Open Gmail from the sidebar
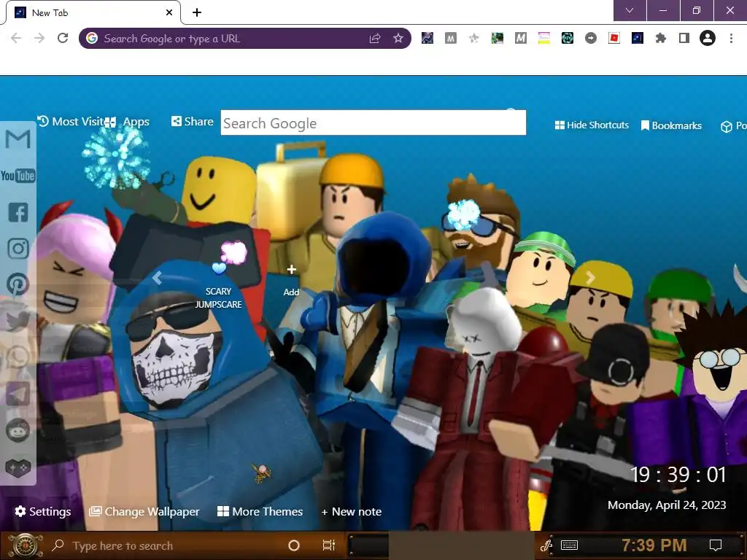This screenshot has height=560, width=747. pos(18,139)
